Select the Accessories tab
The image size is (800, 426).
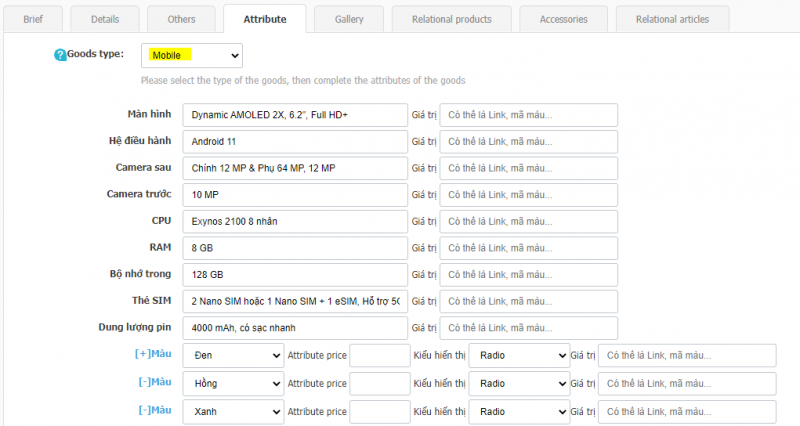click(x=563, y=19)
